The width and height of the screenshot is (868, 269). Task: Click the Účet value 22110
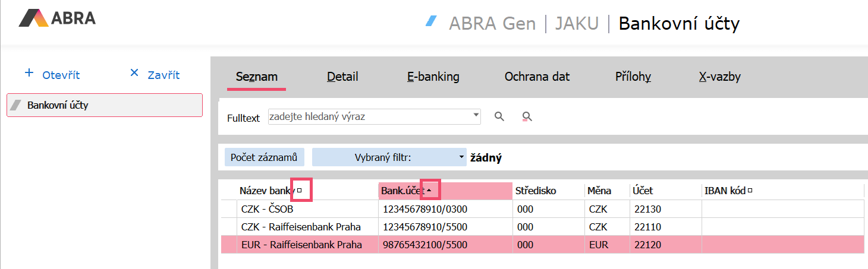647,227
